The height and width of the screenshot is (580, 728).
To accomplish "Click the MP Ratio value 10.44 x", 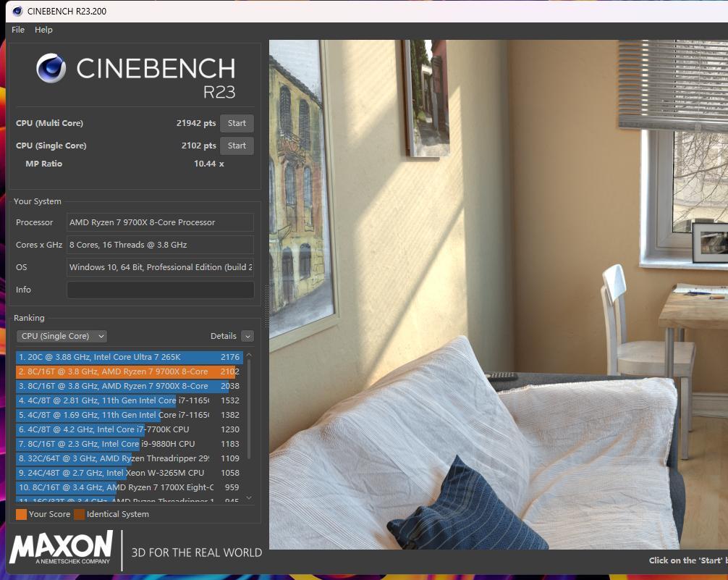I will pyautogui.click(x=209, y=164).
